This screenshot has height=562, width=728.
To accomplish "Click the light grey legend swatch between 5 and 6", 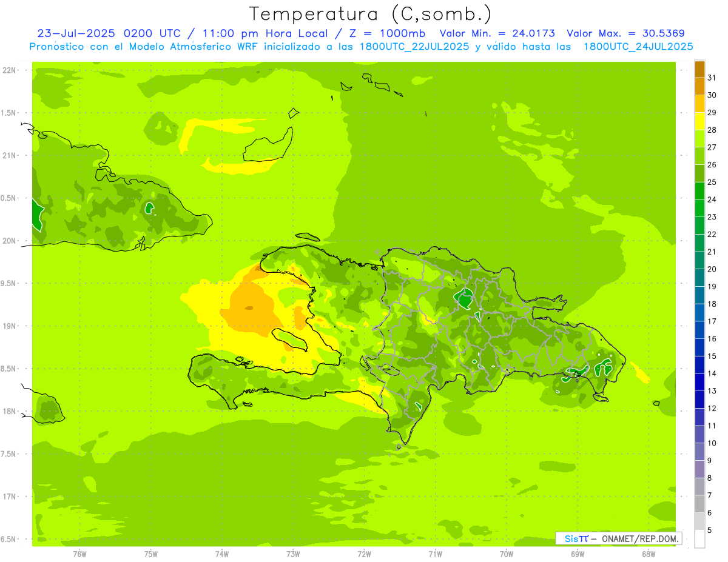I will point(699,522).
